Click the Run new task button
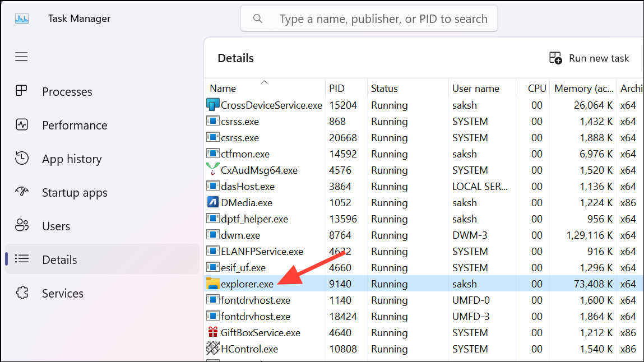 click(x=590, y=58)
